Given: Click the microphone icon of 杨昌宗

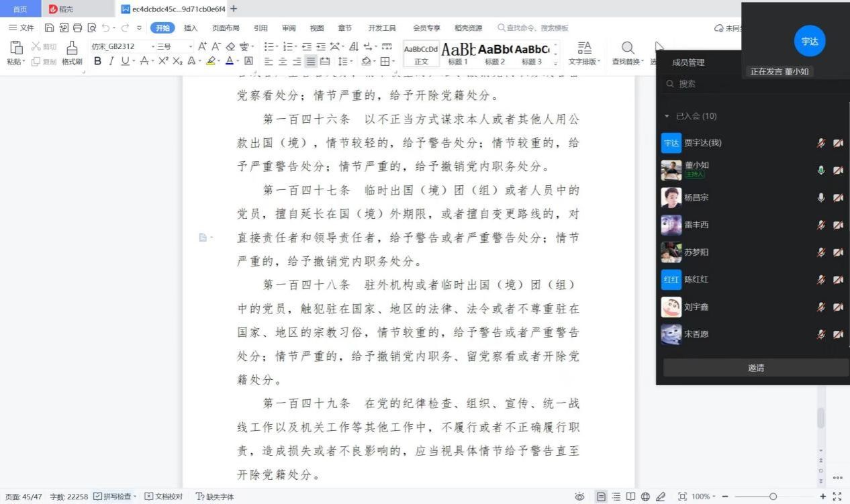Looking at the screenshot, I should [820, 197].
